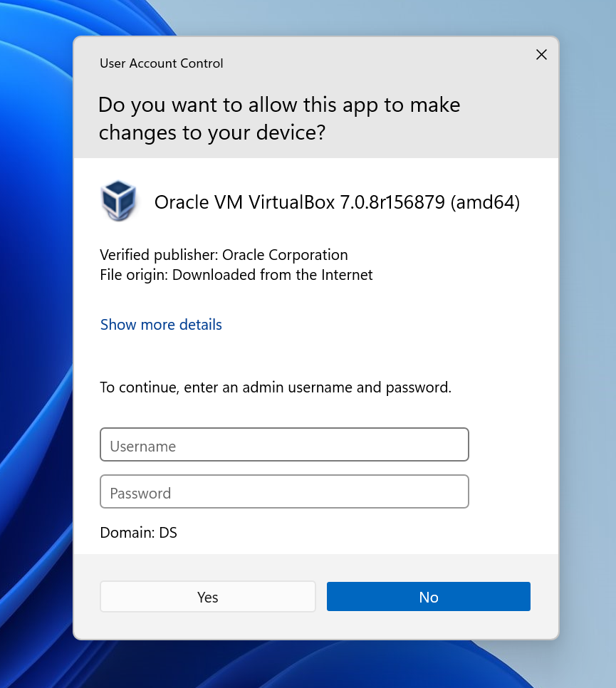Click the User Account Control title text
The height and width of the screenshot is (688, 616).
161,63
